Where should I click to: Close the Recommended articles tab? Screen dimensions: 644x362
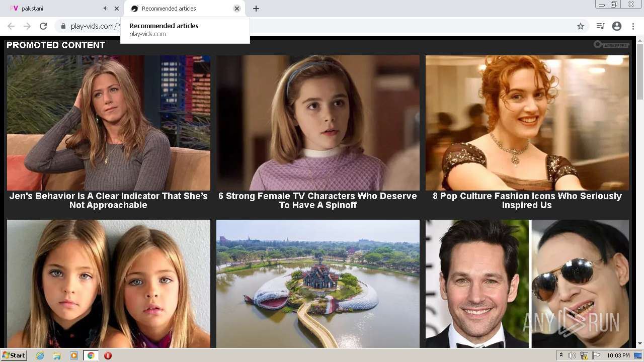[237, 9]
